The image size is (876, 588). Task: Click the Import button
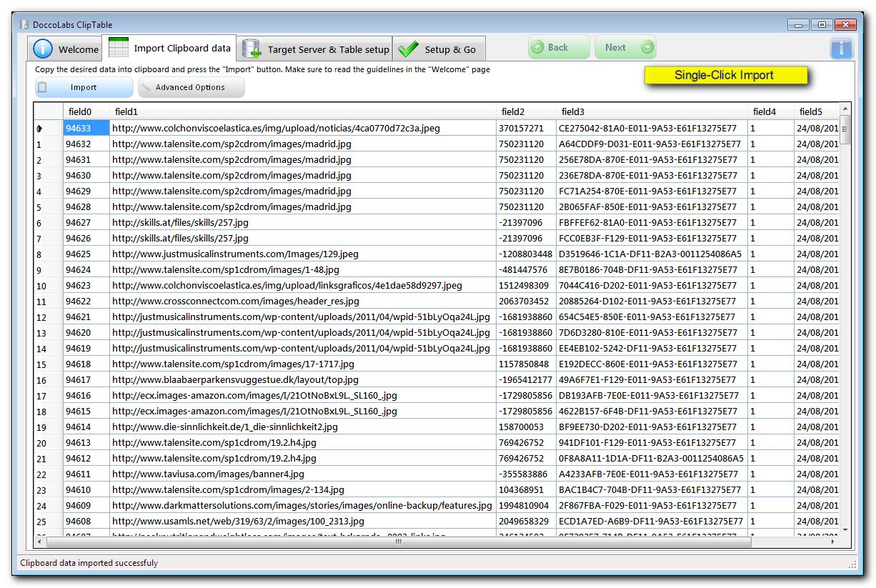(x=84, y=87)
